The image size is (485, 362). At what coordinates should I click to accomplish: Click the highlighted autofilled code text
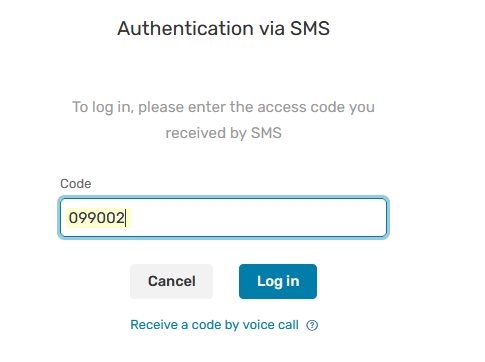[x=97, y=218]
